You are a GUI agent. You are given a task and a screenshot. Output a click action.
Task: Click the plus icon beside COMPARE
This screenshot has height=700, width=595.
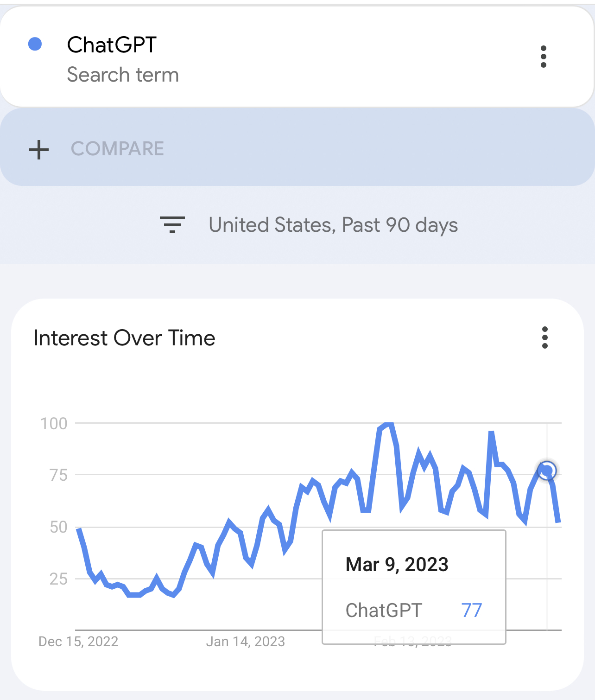tap(39, 150)
